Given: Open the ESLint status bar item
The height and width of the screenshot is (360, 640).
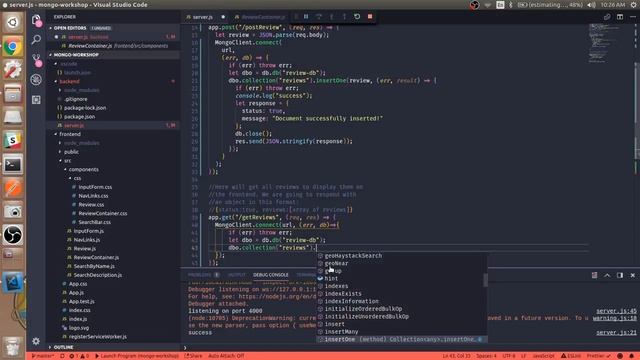Looking at the screenshot, I should pos(571,356).
